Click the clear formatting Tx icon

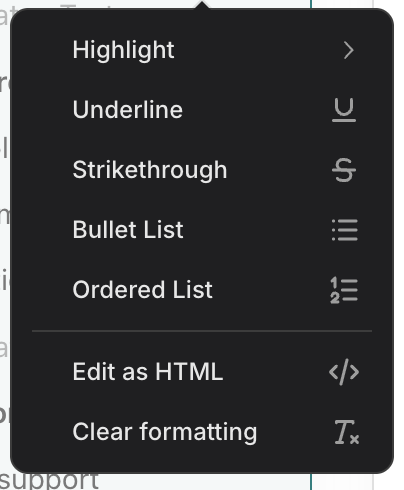click(x=347, y=432)
